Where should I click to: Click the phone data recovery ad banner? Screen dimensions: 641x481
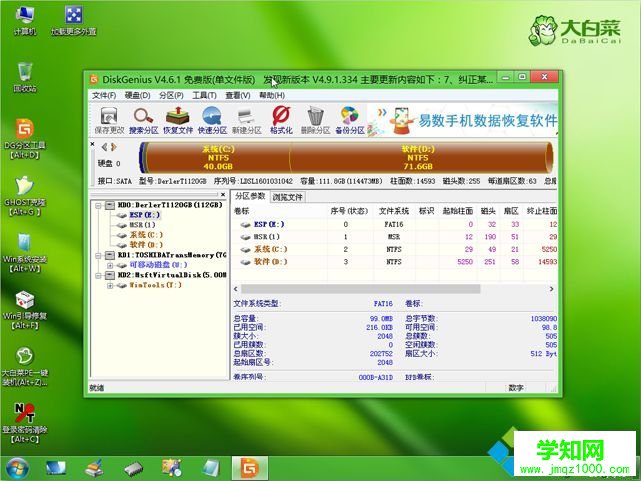462,120
